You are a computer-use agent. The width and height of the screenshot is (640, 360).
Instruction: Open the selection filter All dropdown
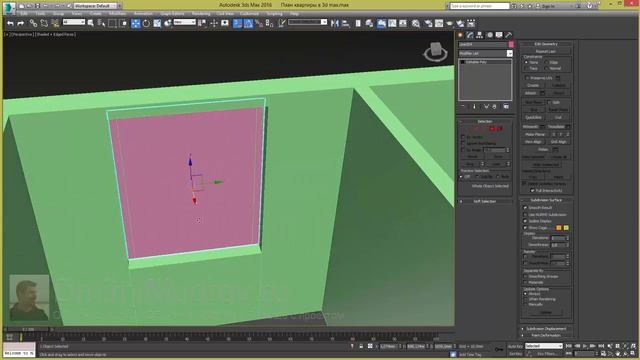73,22
